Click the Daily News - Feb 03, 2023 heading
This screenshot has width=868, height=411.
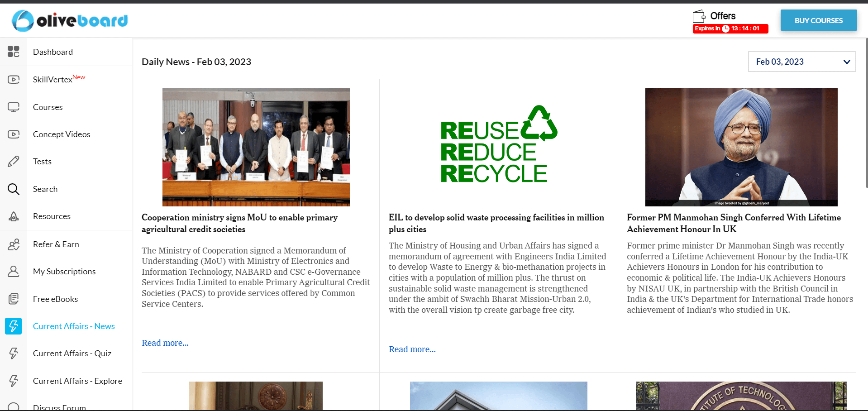tap(196, 62)
